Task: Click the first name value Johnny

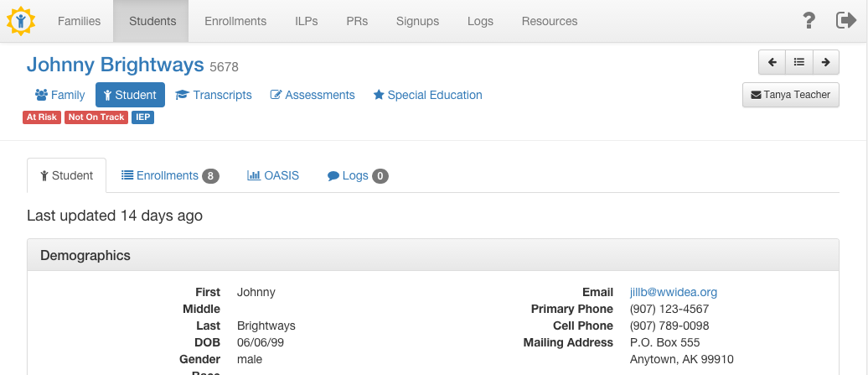Action: [x=256, y=292]
